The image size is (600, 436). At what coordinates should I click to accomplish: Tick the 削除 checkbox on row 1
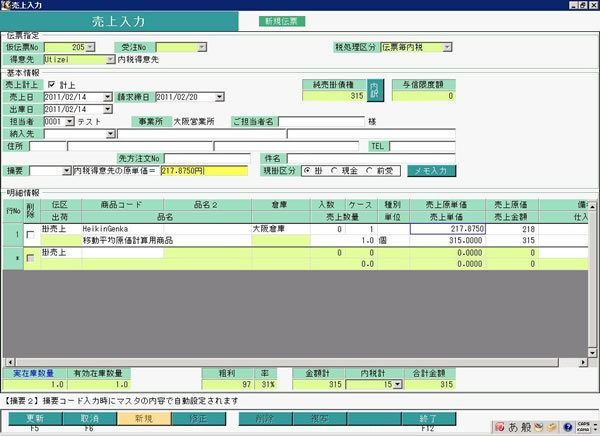[31, 235]
